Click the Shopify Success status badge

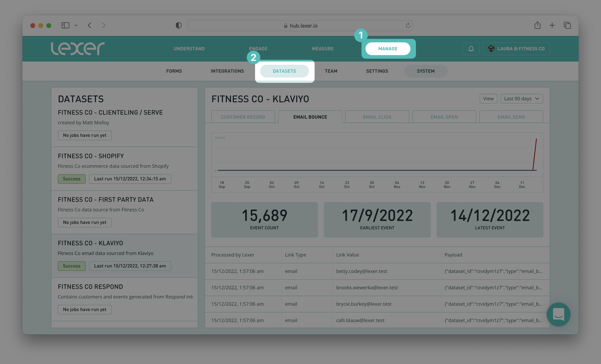[72, 179]
